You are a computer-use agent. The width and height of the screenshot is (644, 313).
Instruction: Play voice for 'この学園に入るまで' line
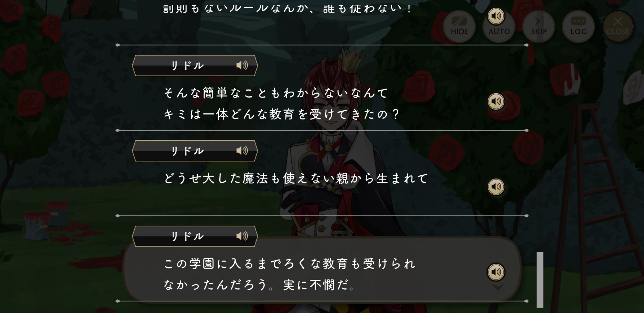(x=496, y=272)
